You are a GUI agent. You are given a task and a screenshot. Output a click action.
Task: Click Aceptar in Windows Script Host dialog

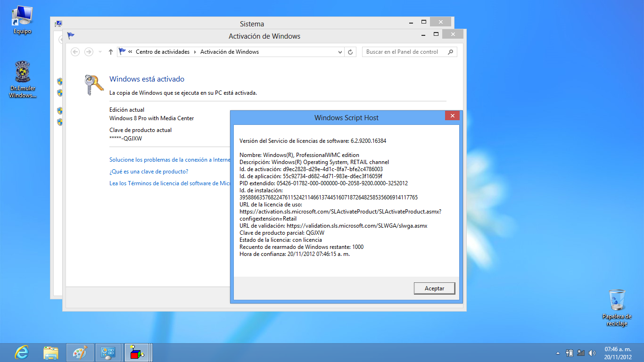(435, 288)
